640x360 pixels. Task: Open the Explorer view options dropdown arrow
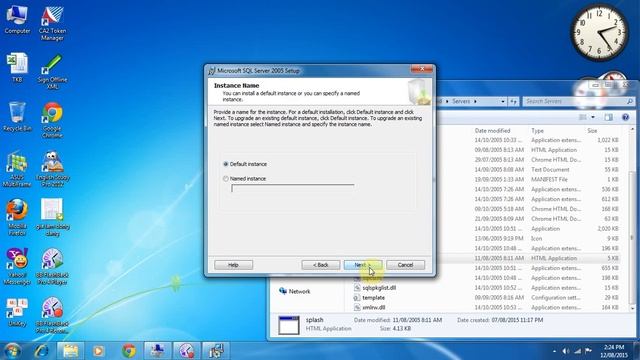click(593, 117)
